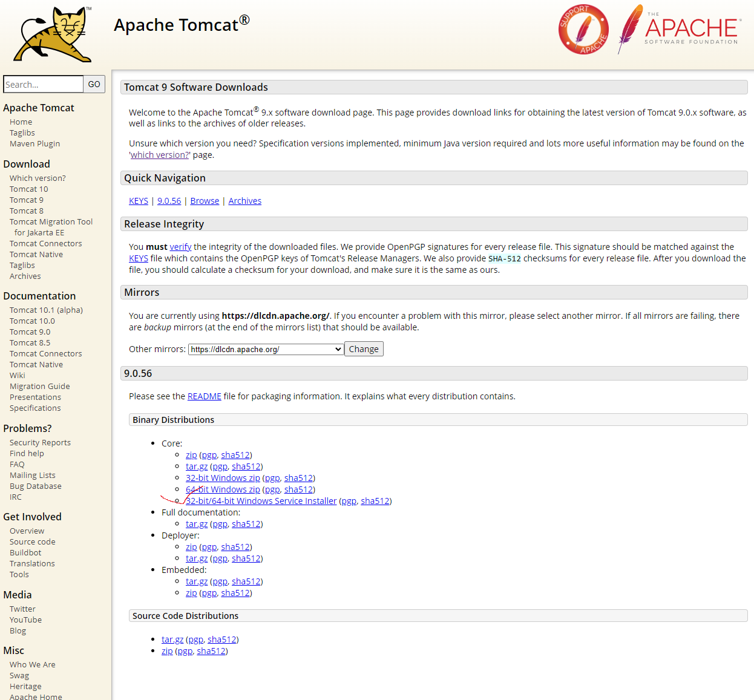Open Tomcat 8.5 documentation link
The height and width of the screenshot is (700, 754).
[30, 342]
